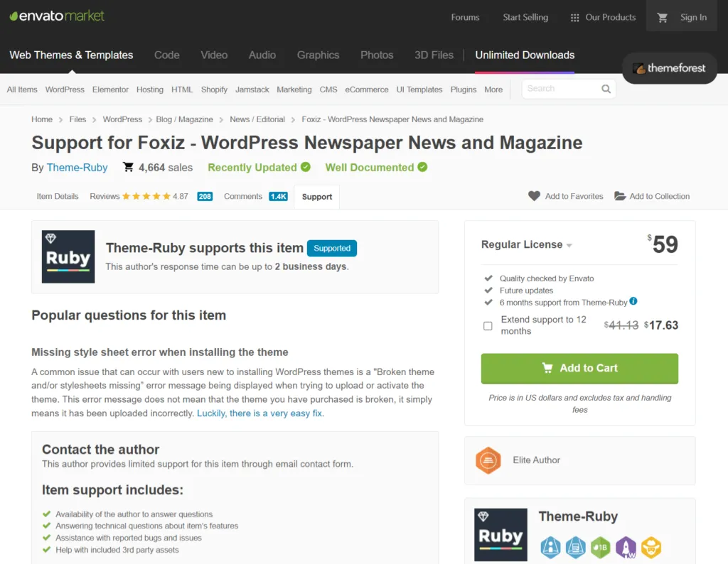Open the More category menu
This screenshot has height=564, width=728.
[493, 90]
